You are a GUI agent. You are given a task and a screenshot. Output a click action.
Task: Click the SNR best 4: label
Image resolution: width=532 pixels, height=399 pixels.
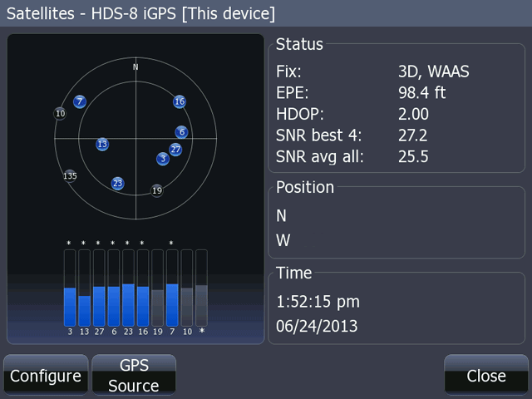tap(318, 135)
